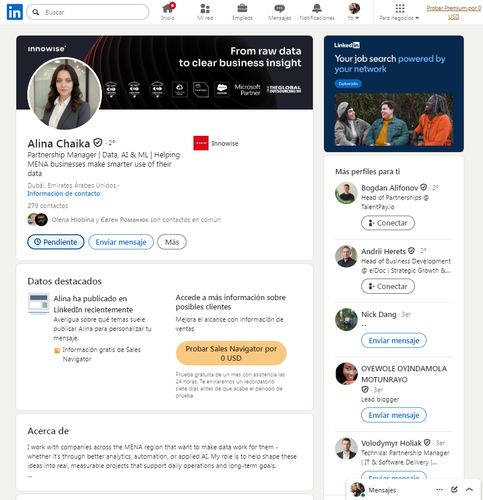
Task: Send message to Nick Dang
Action: (x=394, y=340)
